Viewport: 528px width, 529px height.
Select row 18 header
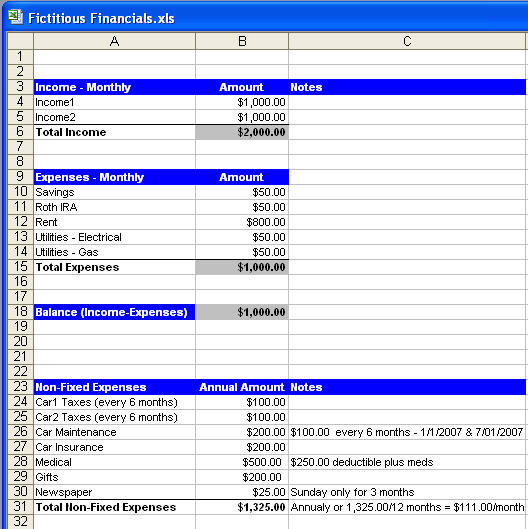point(20,312)
